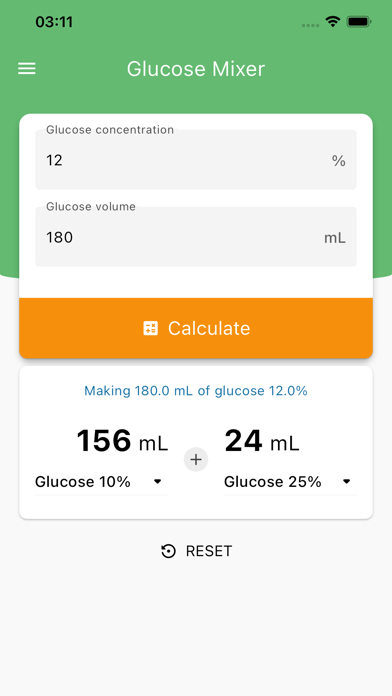The width and height of the screenshot is (392, 696).
Task: Click the plus icon between glucose volumes
Action: coord(196,459)
